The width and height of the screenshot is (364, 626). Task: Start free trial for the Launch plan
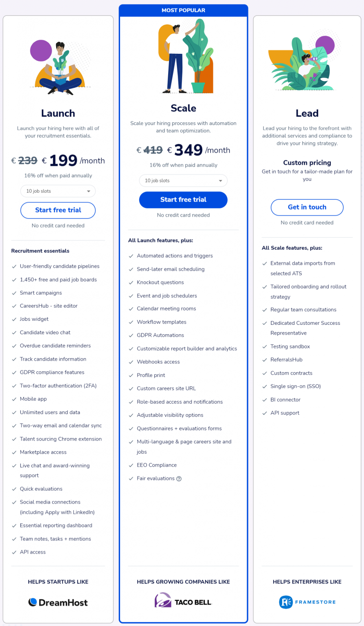coord(58,210)
